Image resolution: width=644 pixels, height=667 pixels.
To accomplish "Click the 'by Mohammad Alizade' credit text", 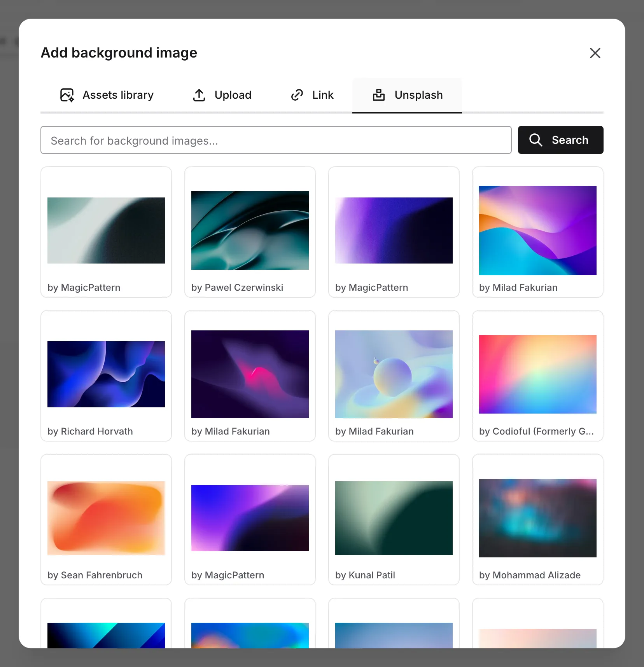I will (x=530, y=575).
